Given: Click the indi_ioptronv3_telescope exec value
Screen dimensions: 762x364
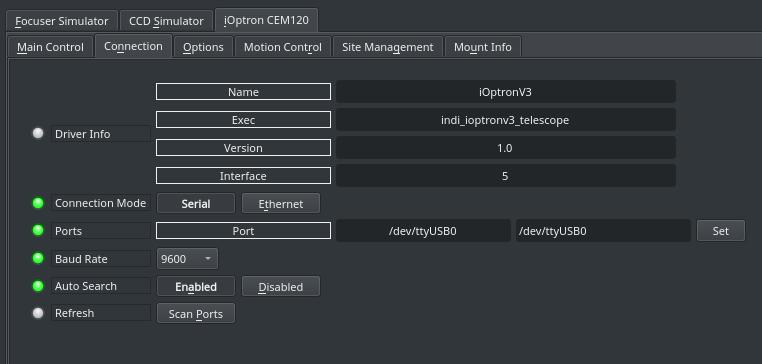Looking at the screenshot, I should click(x=505, y=120).
